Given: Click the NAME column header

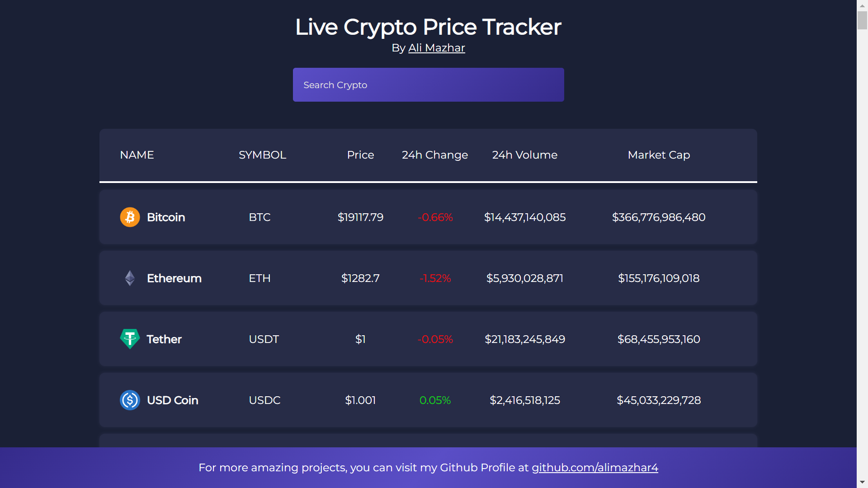Looking at the screenshot, I should coord(137,155).
